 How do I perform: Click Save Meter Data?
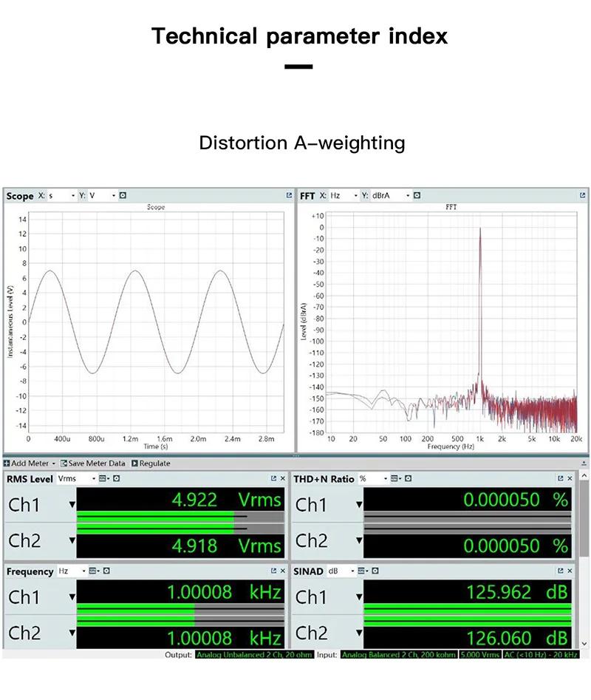(93, 463)
